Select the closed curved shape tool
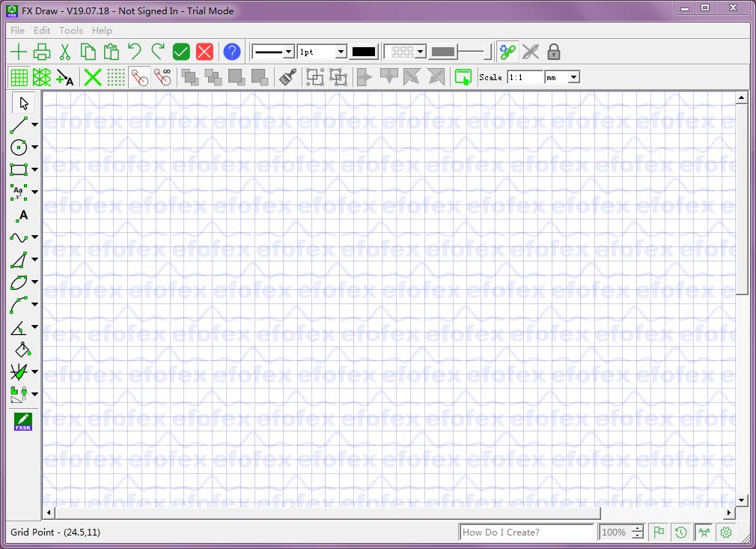Image resolution: width=756 pixels, height=549 pixels. click(x=19, y=282)
